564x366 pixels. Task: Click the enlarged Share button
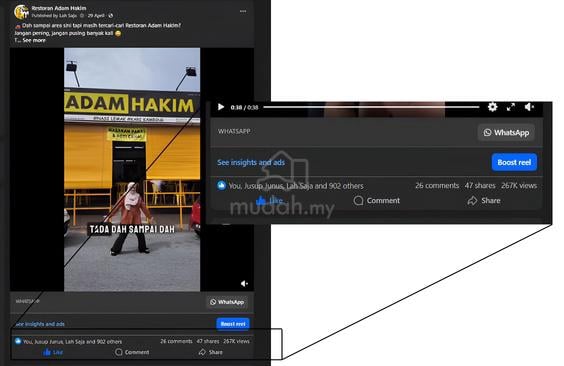coord(483,201)
